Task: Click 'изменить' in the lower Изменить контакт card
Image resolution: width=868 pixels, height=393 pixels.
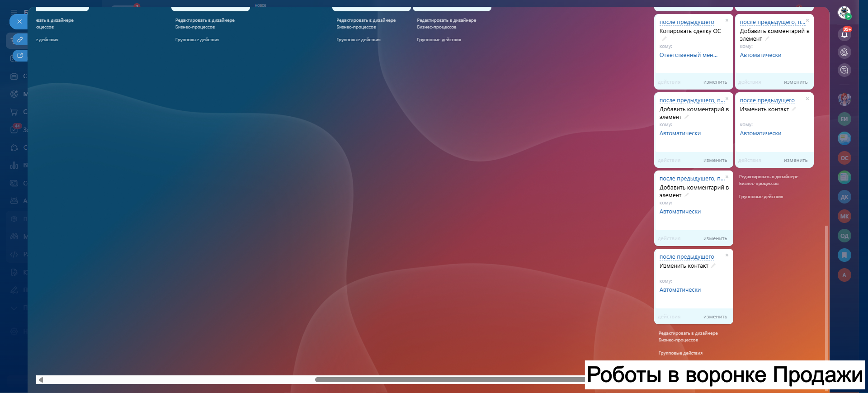Action: tap(715, 317)
